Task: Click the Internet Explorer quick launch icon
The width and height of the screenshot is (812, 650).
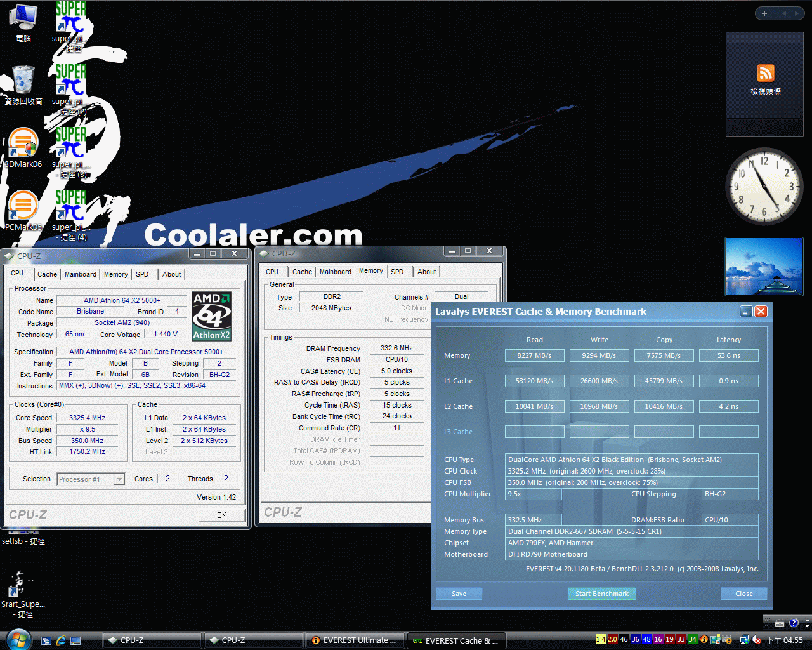Action: point(61,640)
